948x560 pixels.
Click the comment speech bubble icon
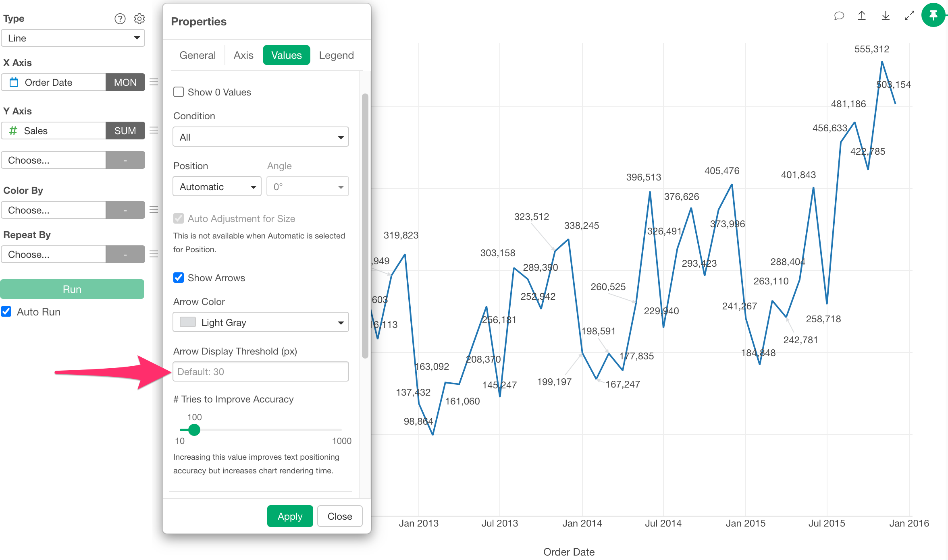pos(839,16)
